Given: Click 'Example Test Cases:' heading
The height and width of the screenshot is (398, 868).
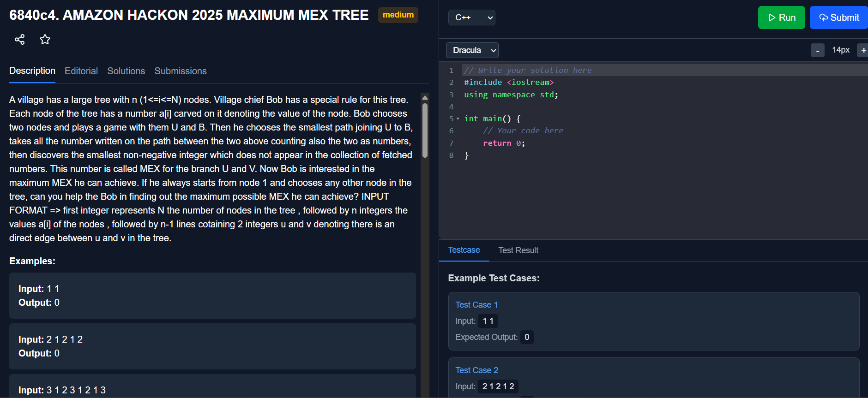Looking at the screenshot, I should point(494,278).
